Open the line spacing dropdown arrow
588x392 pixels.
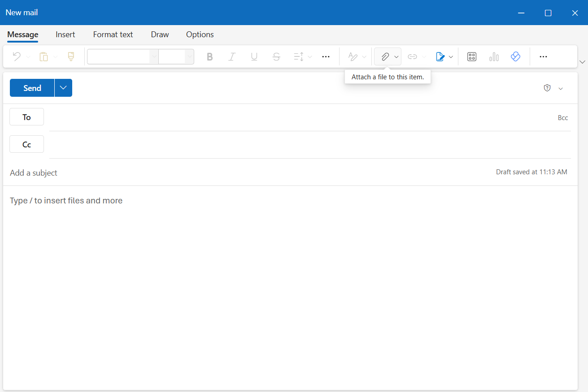[x=309, y=56]
